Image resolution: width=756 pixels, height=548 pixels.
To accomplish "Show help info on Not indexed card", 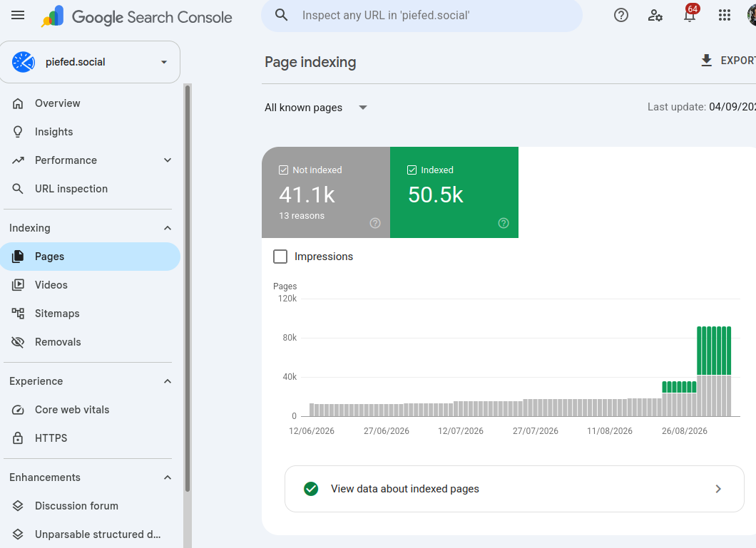I will [375, 223].
